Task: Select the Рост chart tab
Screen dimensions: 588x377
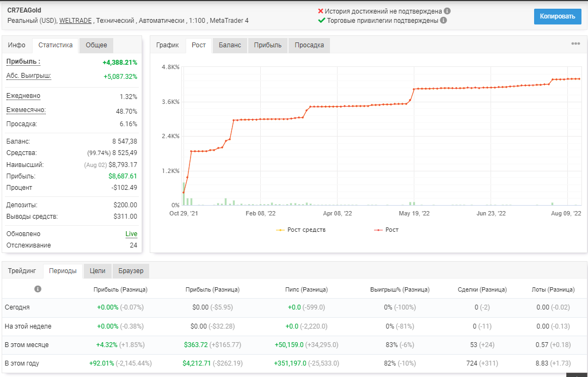Action: click(199, 45)
